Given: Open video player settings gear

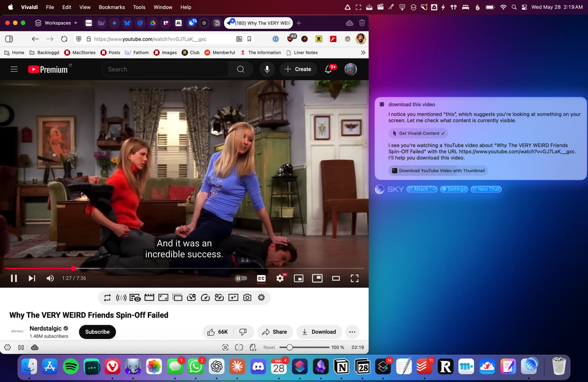Looking at the screenshot, I should (x=280, y=278).
